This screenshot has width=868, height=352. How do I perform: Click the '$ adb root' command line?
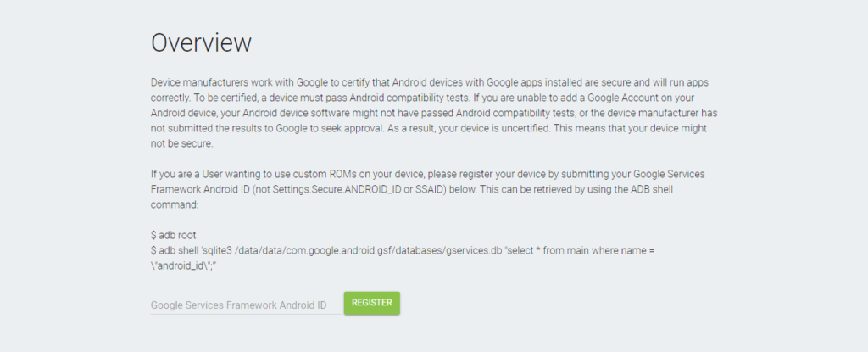(x=173, y=235)
